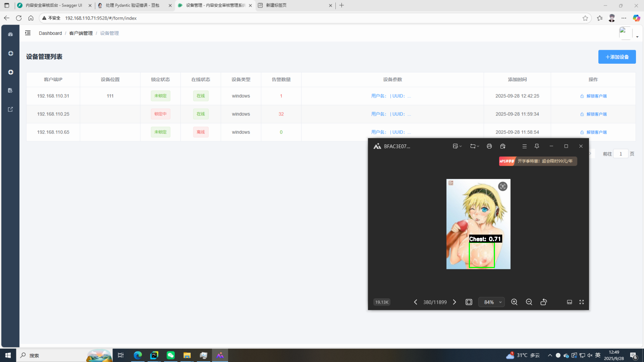Click the rotate icon in viewer bottom bar
Viewport: 644px width, 362px height.
(x=543, y=302)
